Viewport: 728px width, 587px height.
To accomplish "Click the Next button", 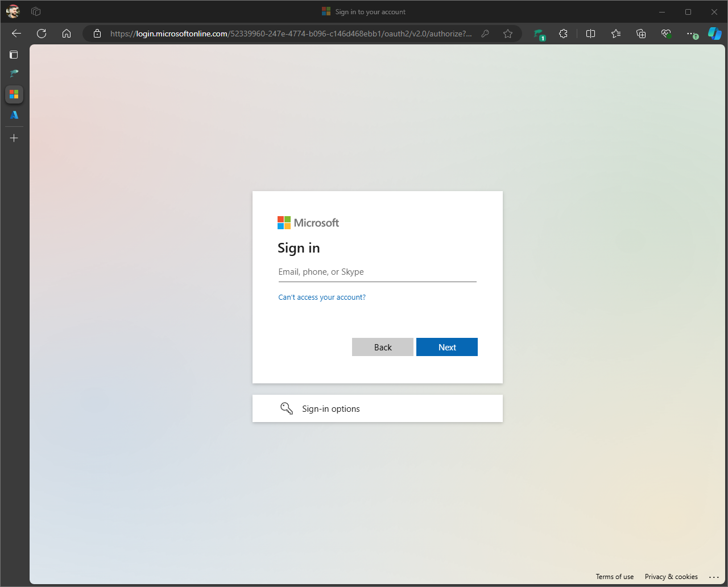I will [447, 347].
